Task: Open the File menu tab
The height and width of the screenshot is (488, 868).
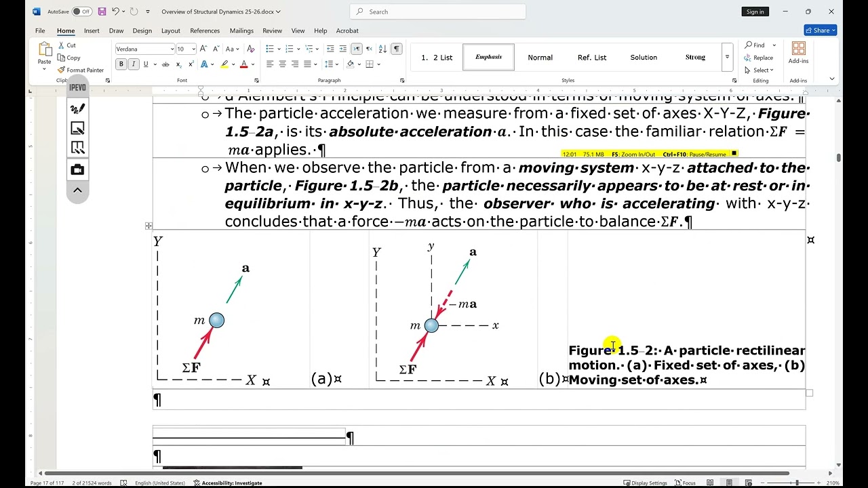Action: click(x=40, y=30)
